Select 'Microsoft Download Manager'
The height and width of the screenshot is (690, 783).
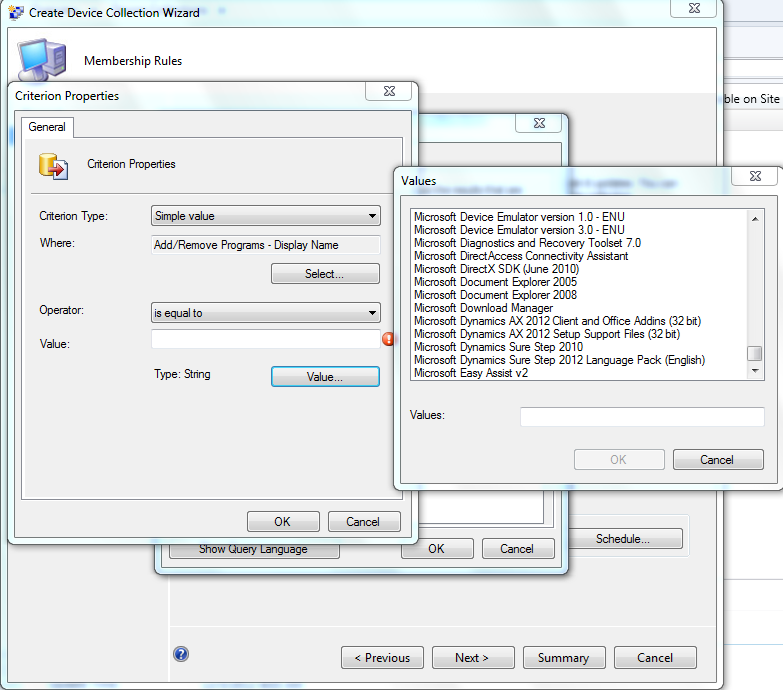(x=483, y=308)
